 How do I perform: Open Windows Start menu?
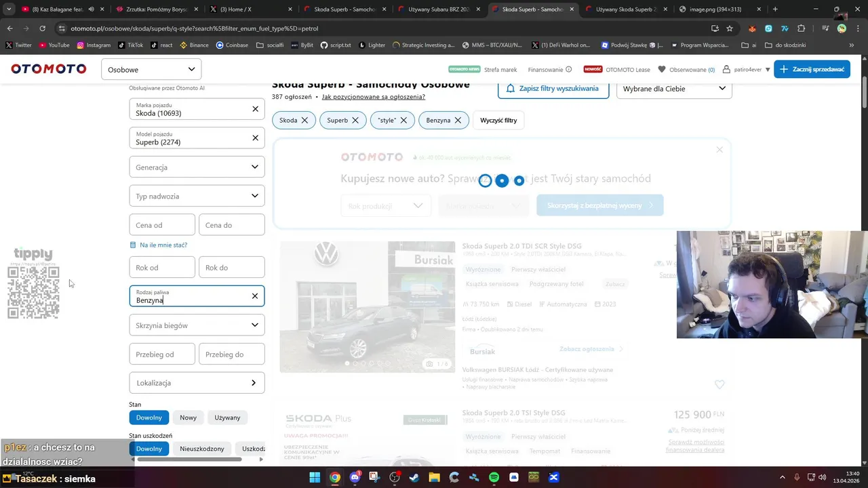click(315, 477)
